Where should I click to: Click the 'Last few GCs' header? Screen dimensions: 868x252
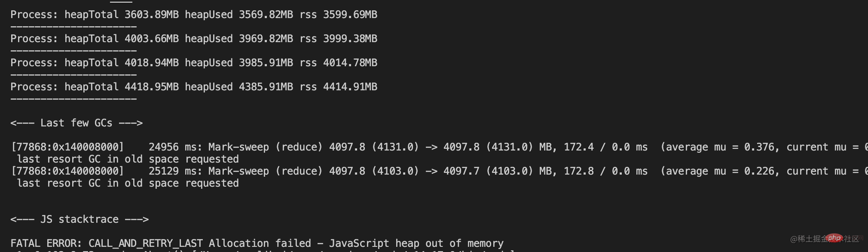(x=76, y=123)
